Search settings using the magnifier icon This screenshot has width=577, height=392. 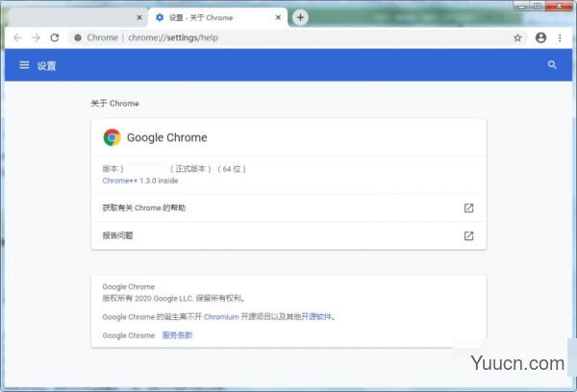[x=552, y=64]
